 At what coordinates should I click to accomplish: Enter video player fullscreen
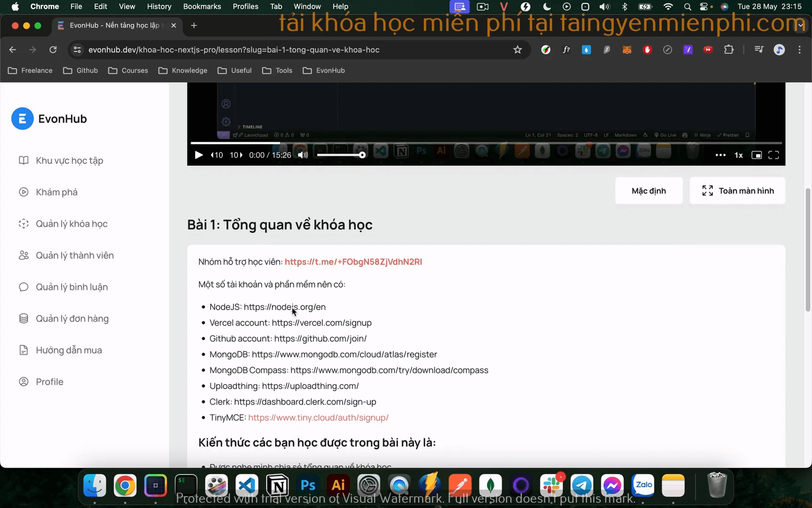773,155
